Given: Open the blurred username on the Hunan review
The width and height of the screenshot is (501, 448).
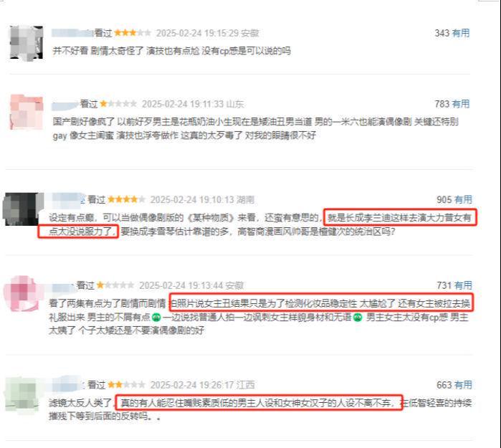Looking at the screenshot, I should pos(68,199).
